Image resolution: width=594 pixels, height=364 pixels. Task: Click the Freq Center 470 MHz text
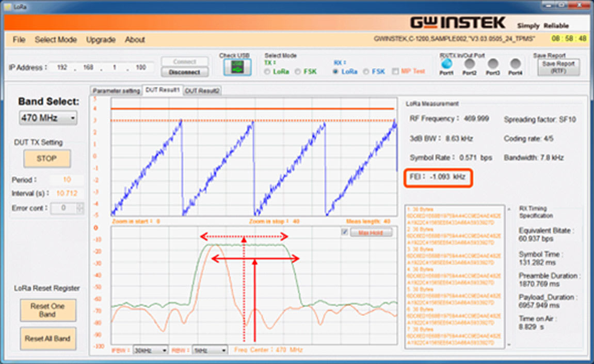[x=268, y=350]
